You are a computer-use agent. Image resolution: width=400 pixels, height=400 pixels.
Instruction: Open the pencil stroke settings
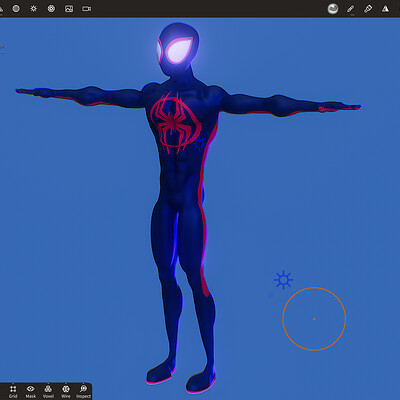click(350, 9)
